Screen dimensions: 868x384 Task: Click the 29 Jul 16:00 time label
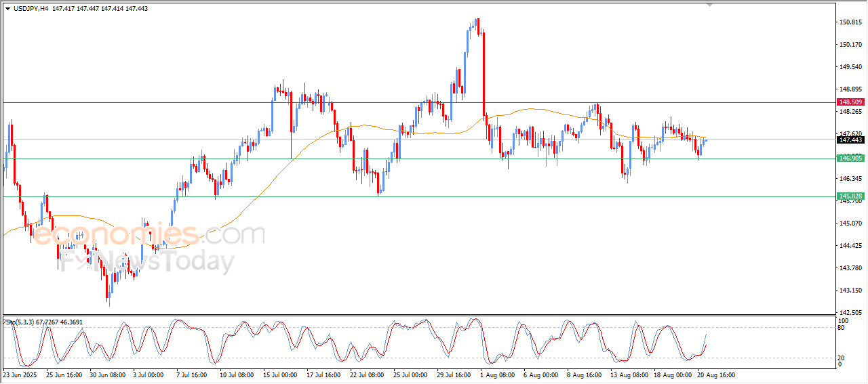click(x=455, y=375)
